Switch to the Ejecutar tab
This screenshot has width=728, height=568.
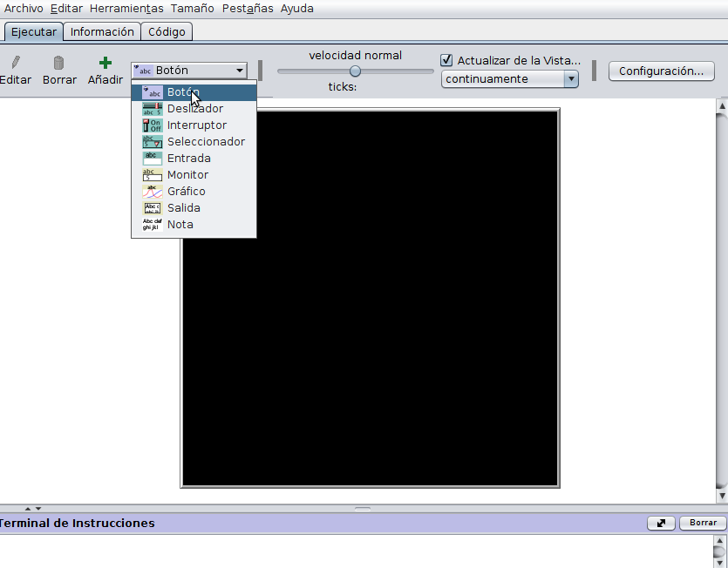[x=34, y=32]
